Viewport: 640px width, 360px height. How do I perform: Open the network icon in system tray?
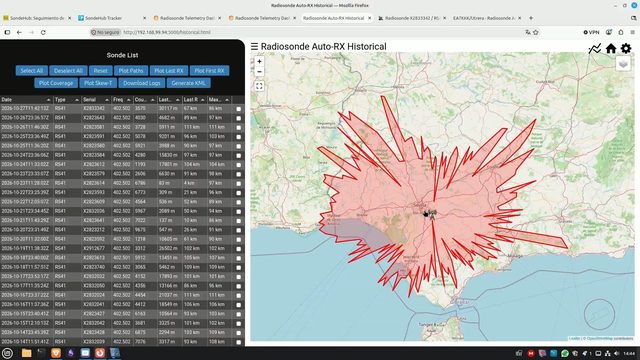click(x=607, y=353)
